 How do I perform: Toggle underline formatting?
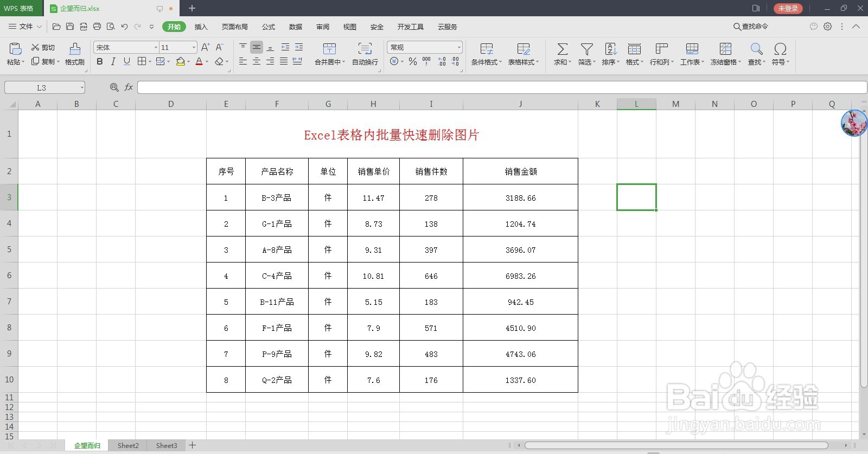pos(126,61)
